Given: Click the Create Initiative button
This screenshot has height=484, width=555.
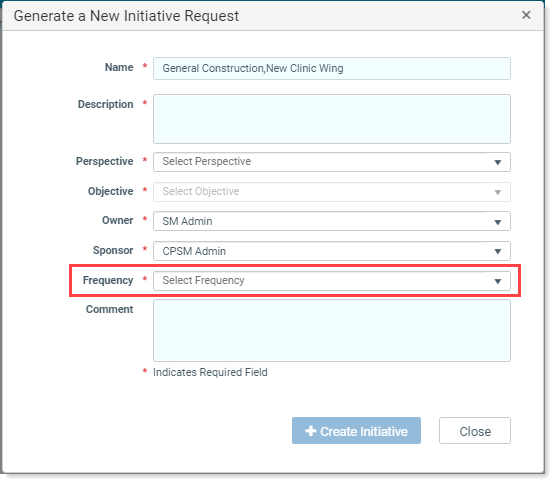Looking at the screenshot, I should 356,431.
